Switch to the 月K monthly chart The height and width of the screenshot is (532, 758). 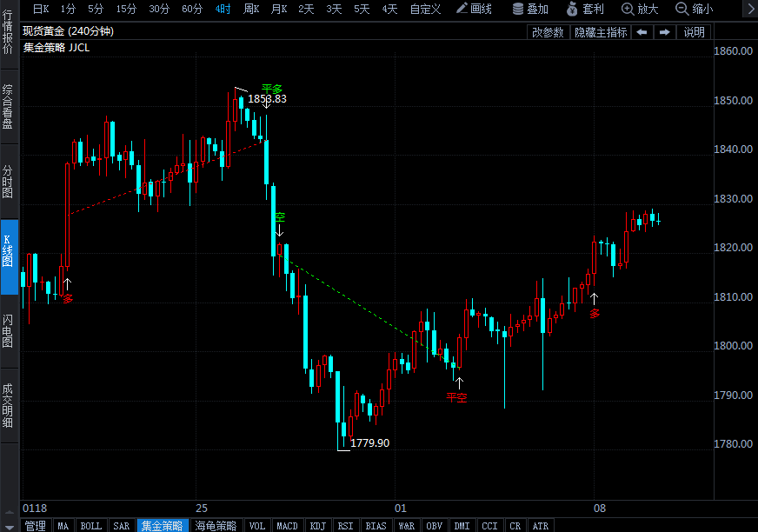tap(279, 9)
